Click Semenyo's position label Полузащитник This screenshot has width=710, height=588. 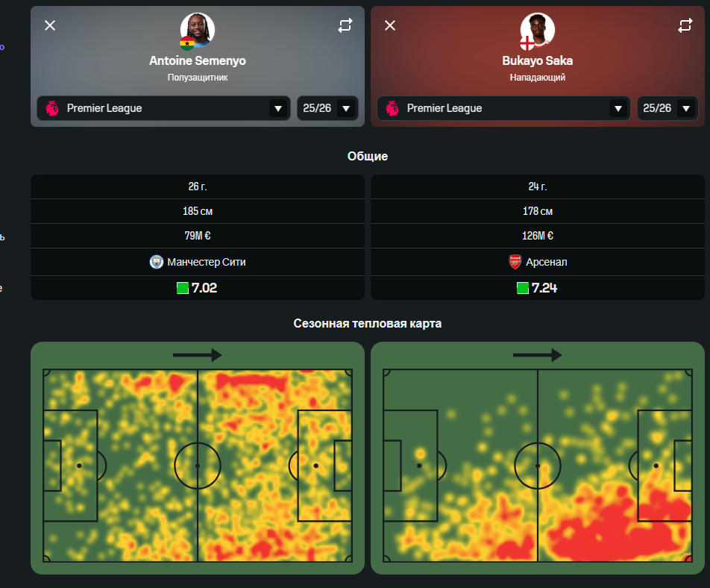click(198, 78)
